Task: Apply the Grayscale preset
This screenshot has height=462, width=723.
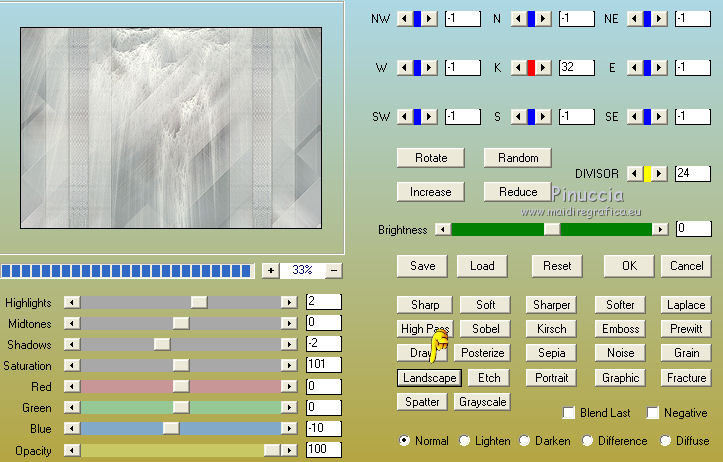Action: point(482,402)
